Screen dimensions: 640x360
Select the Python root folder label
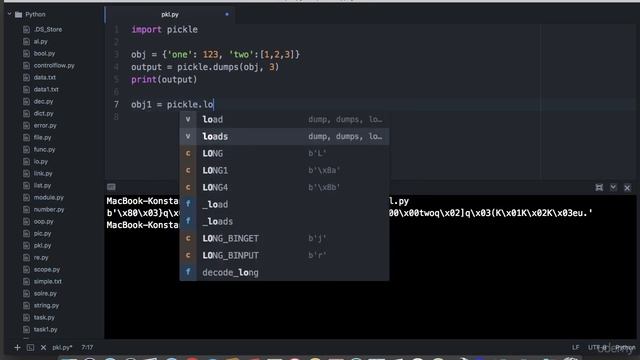click(35, 14)
